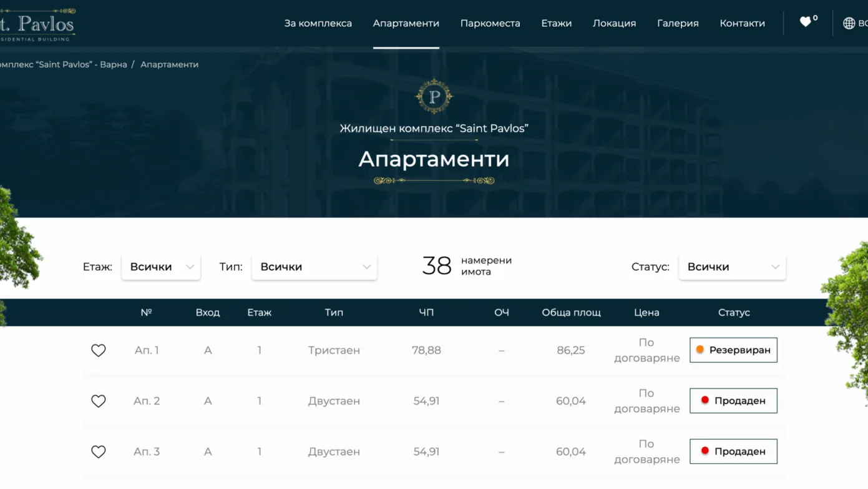Expand the Етаж filter dropdown
The image size is (868, 489).
(161, 267)
